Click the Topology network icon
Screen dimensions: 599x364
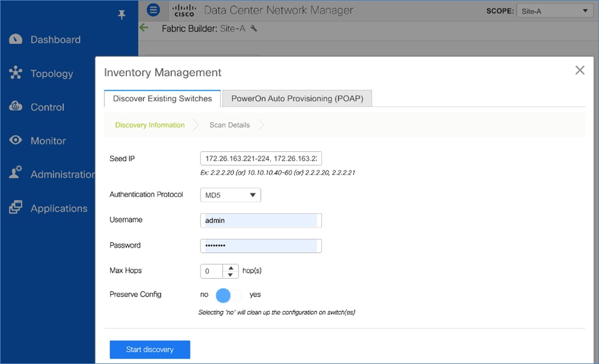pos(15,72)
